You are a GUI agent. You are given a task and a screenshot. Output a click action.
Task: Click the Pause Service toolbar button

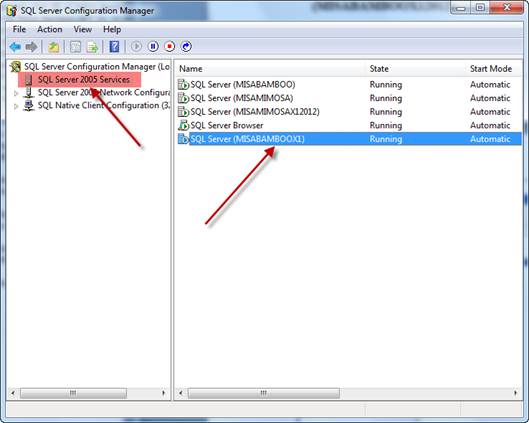point(153,47)
